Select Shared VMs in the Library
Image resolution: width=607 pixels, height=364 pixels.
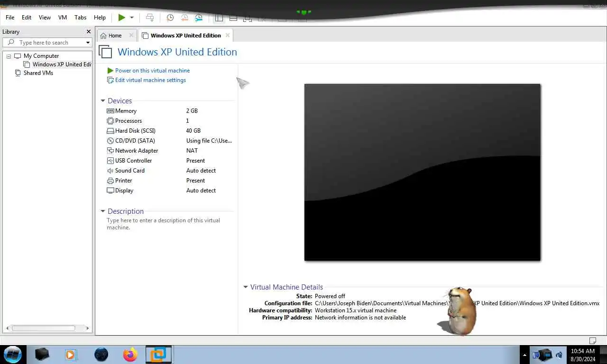coord(38,73)
